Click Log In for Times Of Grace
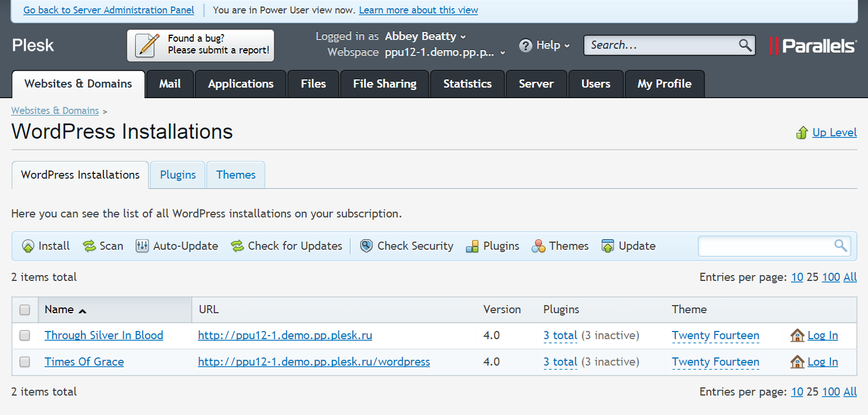Viewport: 868px width, 415px height. tap(823, 362)
